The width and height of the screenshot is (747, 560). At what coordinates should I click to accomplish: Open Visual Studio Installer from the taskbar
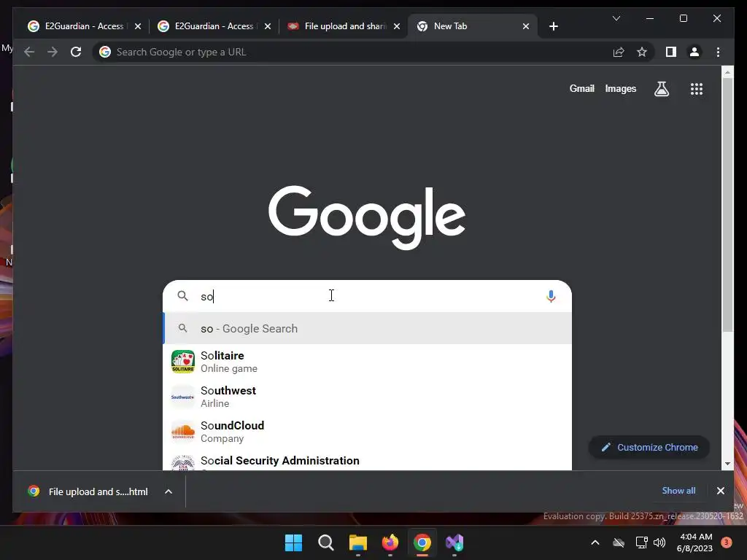click(454, 542)
